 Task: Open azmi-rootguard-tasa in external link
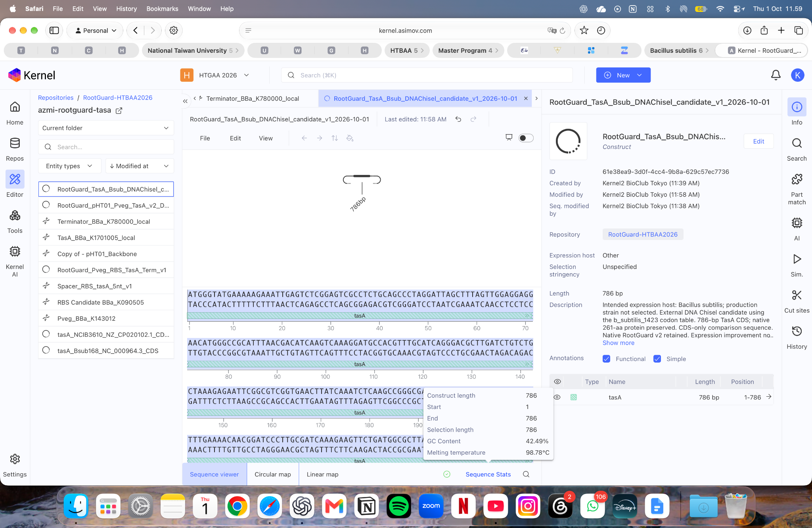pos(119,111)
